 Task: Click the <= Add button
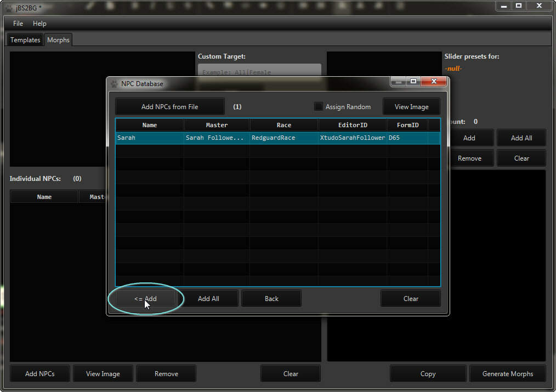tap(145, 298)
